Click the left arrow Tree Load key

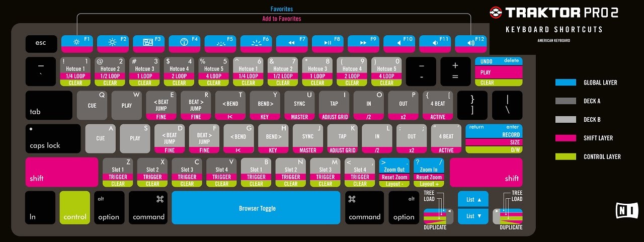pos(438,216)
